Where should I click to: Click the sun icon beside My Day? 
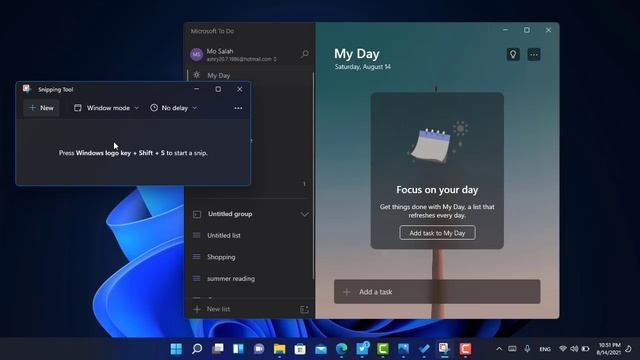[x=197, y=75]
